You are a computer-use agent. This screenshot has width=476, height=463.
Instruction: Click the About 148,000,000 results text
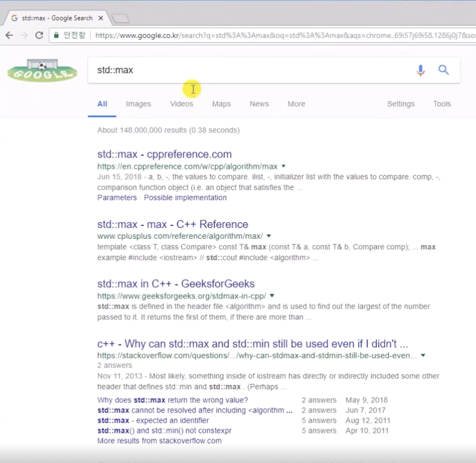pyautogui.click(x=168, y=130)
